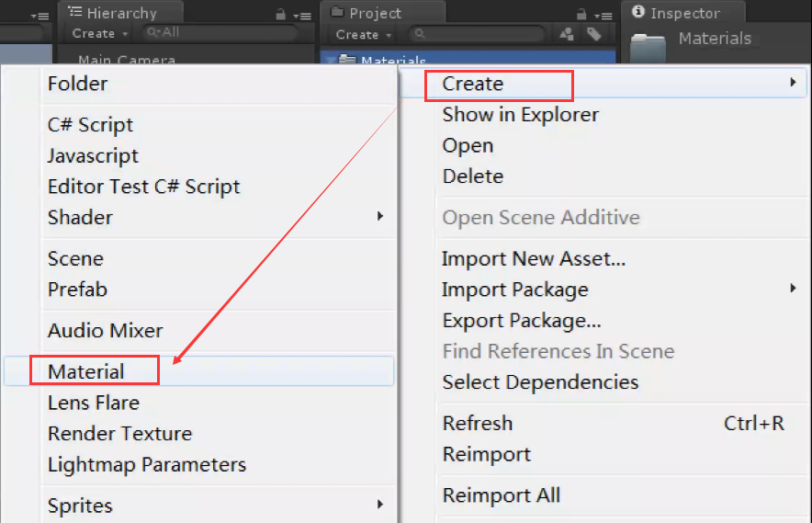
Task: Click the Hierarchy panel lock icon
Action: coord(281,14)
